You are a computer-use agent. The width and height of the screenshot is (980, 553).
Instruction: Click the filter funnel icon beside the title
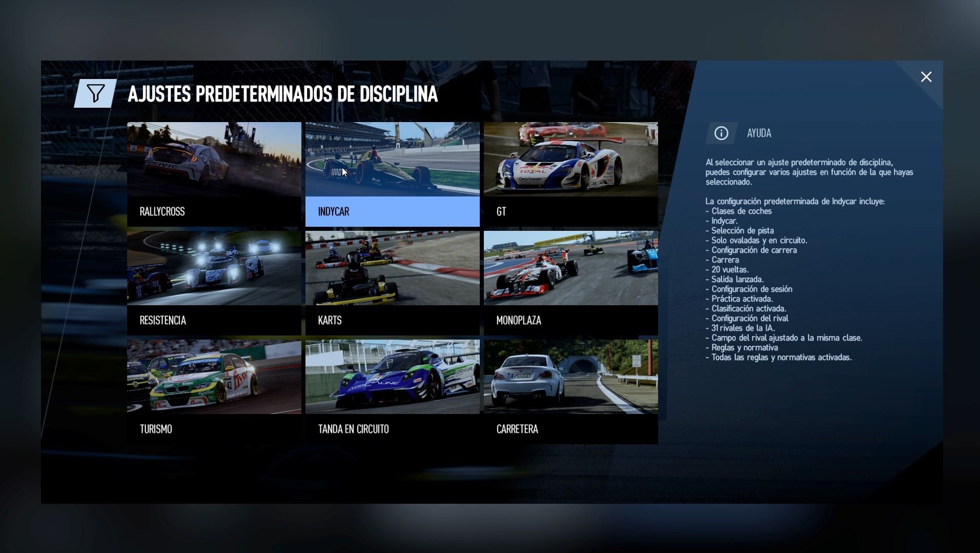coord(95,93)
